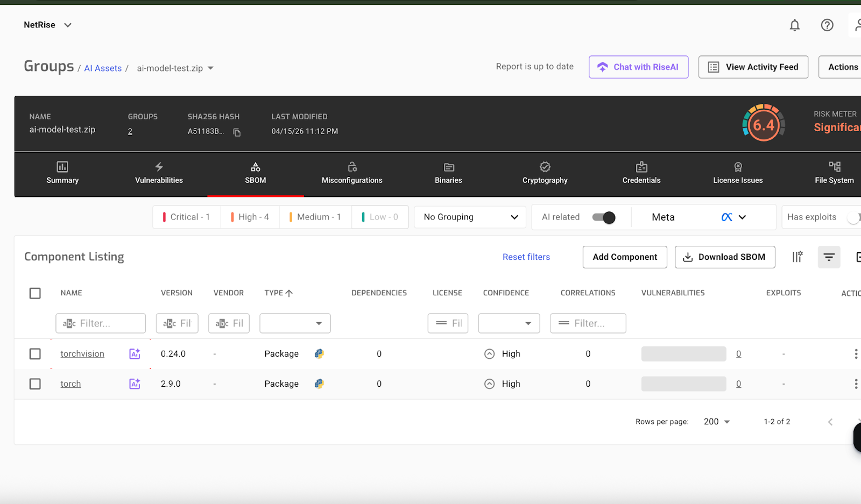The height and width of the screenshot is (504, 861).
Task: Open row actions menu for torch
Action: coord(856,384)
